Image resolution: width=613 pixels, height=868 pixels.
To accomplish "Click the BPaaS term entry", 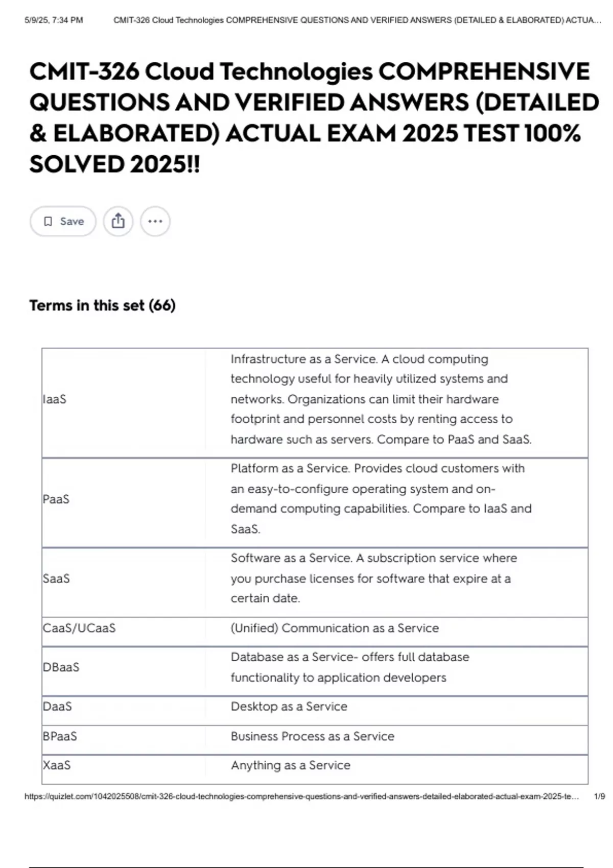I will click(60, 736).
